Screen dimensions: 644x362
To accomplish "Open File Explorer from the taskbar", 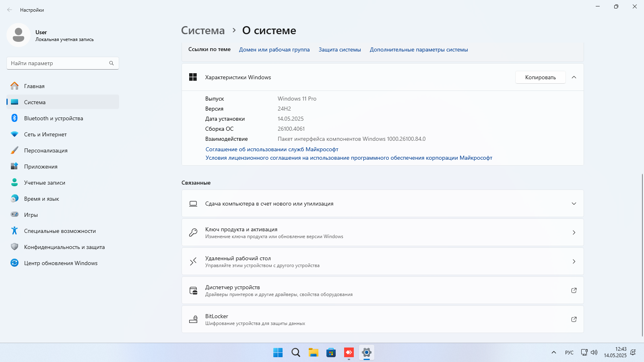I will [313, 353].
